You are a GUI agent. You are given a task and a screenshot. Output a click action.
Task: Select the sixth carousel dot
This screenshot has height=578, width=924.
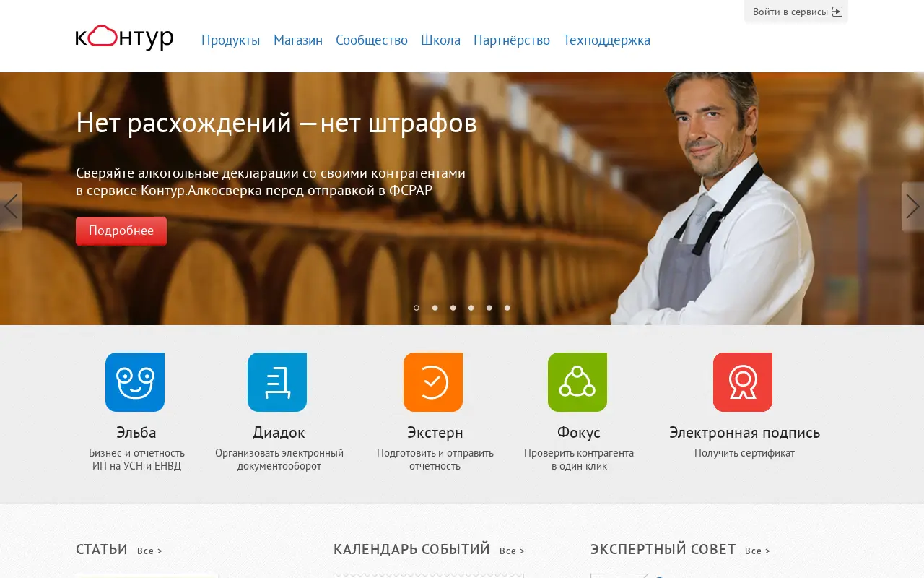click(507, 308)
